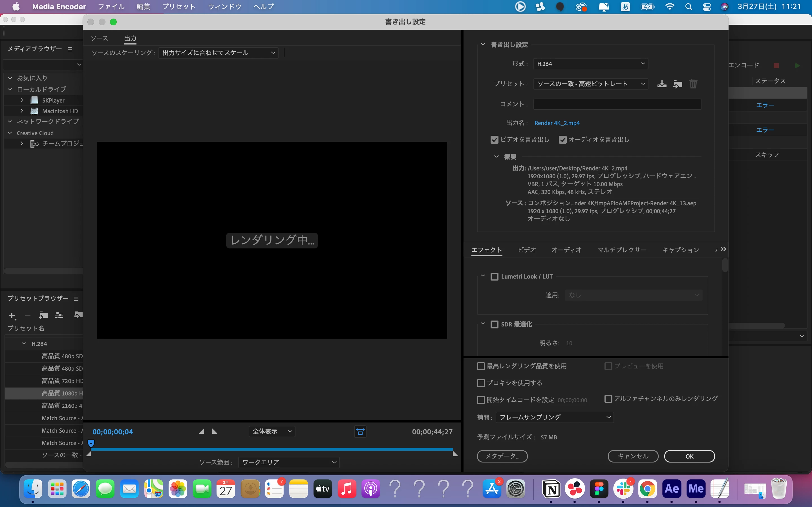Screen dimensions: 812x507
Task: Toggle the aspect ratio correction icon
Action: click(360, 432)
